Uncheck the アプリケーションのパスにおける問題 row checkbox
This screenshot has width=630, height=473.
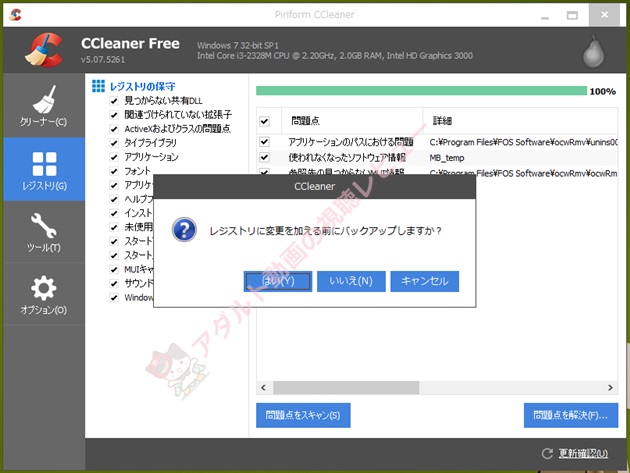coord(264,141)
